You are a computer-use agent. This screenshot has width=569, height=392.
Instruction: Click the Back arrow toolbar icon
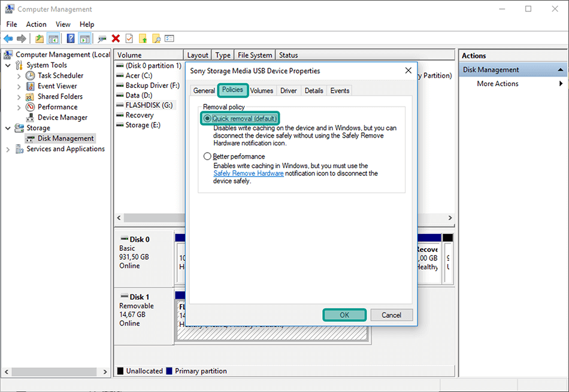click(x=8, y=38)
